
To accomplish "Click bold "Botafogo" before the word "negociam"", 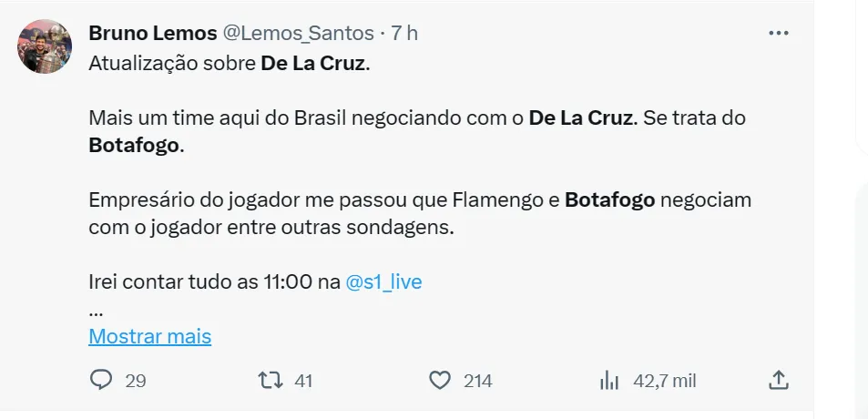I will coord(609,199).
